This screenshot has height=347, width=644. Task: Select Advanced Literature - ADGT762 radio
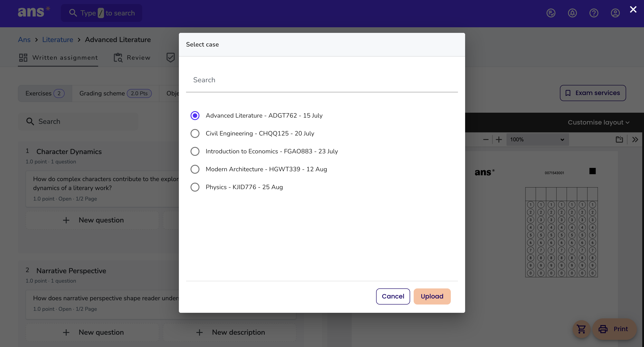point(195,116)
